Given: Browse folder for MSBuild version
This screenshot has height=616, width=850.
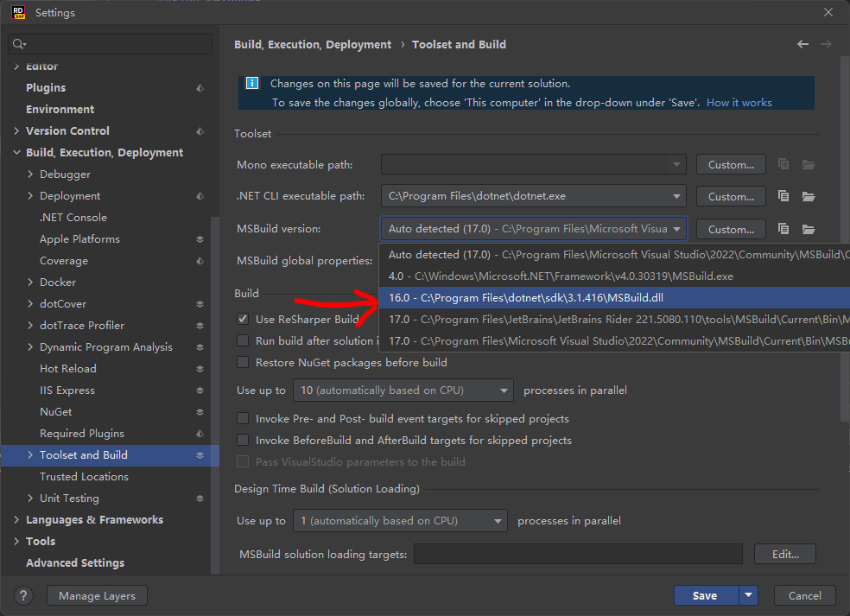Looking at the screenshot, I should (809, 229).
